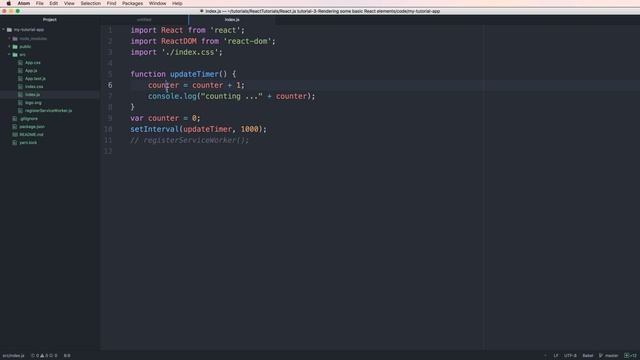Open the File menu
Image resolution: width=640 pixels, height=360 pixels.
pos(40,3)
